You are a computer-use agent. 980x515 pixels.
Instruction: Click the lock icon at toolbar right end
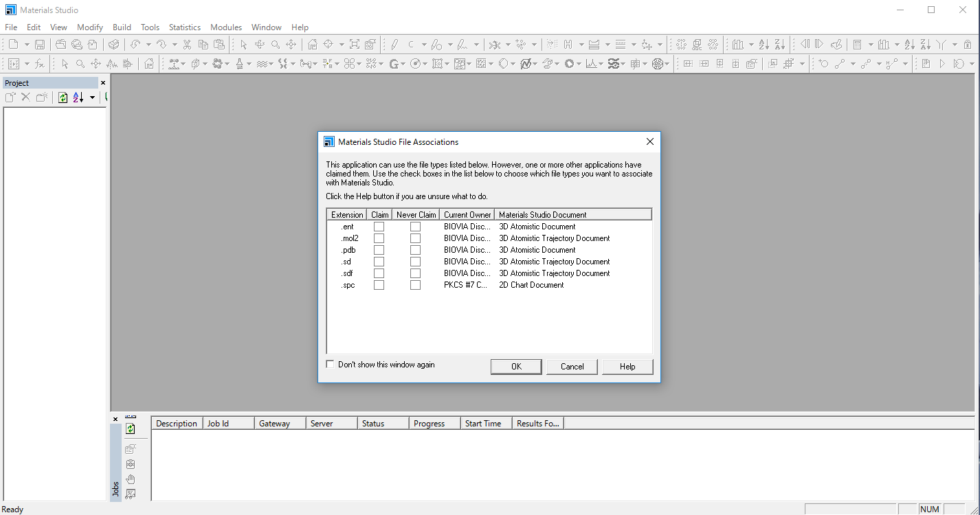[968, 45]
